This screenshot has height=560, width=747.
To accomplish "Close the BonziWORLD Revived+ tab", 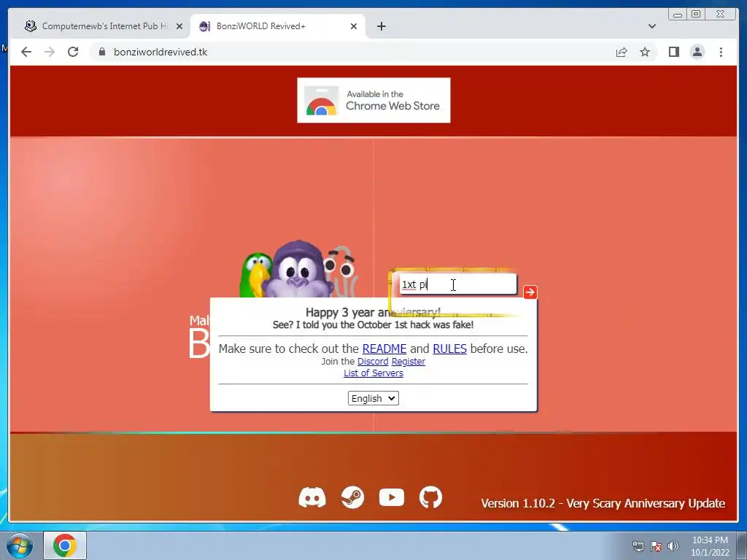I will pos(354,26).
